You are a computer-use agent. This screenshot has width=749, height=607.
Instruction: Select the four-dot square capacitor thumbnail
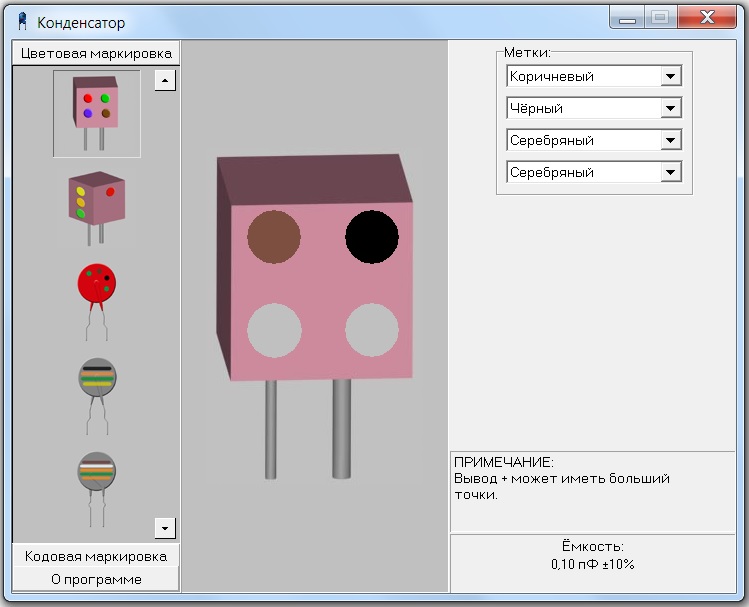coord(96,113)
